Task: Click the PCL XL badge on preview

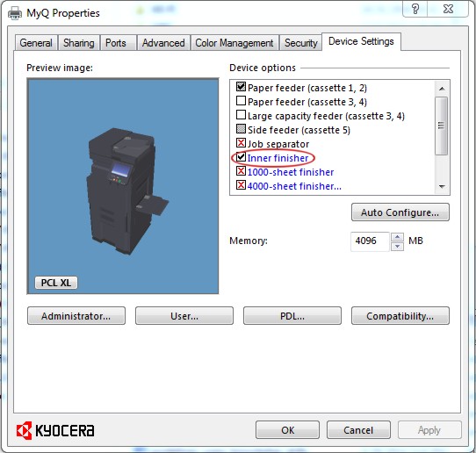Action: point(56,283)
